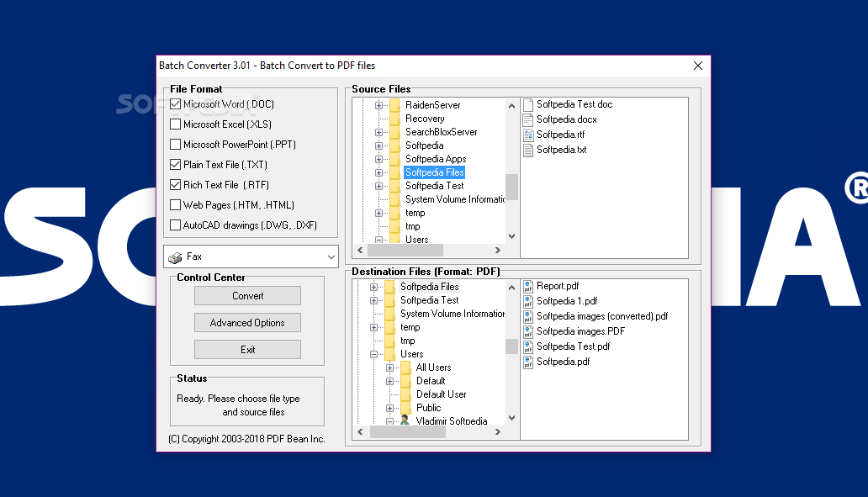This screenshot has height=497, width=868.
Task: Click the Softpedia.txt file icon
Action: (x=528, y=150)
